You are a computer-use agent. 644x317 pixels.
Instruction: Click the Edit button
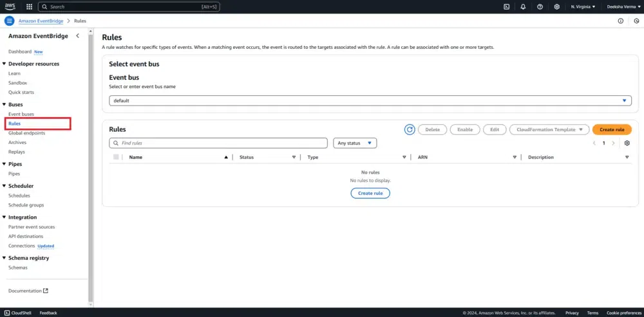pos(495,130)
